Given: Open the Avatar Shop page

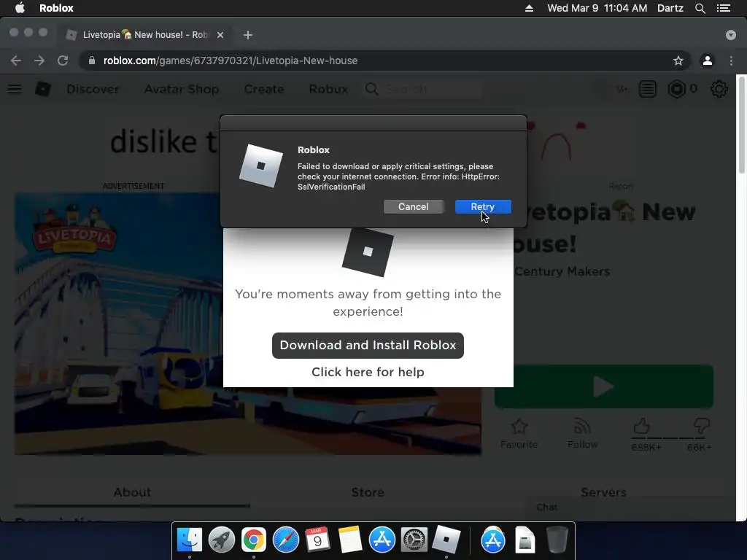Looking at the screenshot, I should tap(182, 89).
